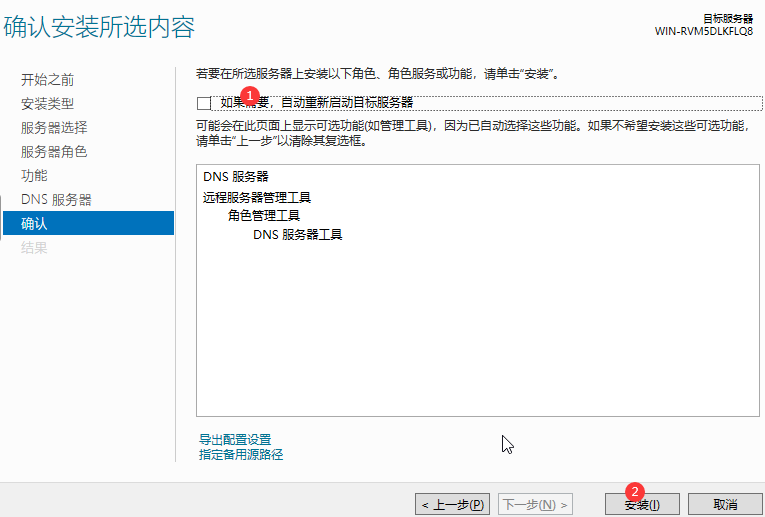Click the target server name WIN-RVM5DLKFLQ8
Screen dimensions: 765x517
[x=704, y=31]
